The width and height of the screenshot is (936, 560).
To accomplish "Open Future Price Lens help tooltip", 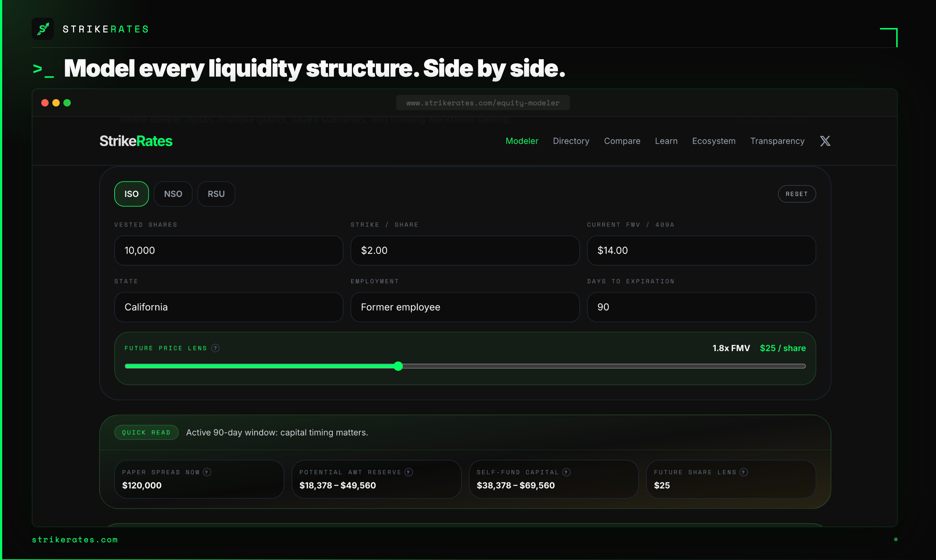I will 216,348.
